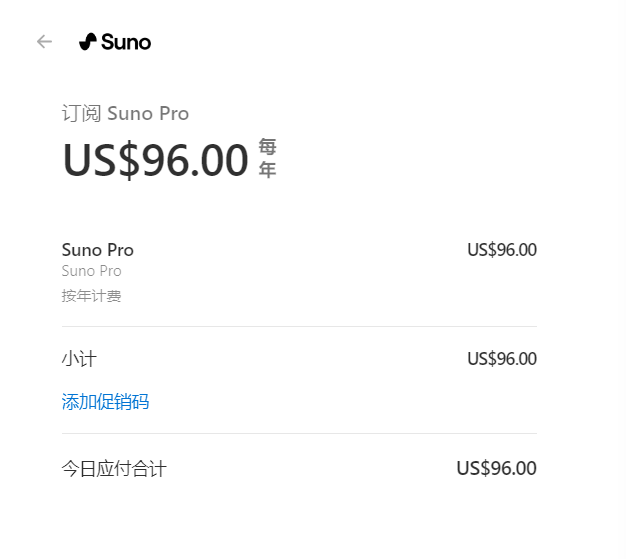Click the large US$96.00 price
Image resolution: width=626 pixels, height=559 pixels.
point(155,160)
